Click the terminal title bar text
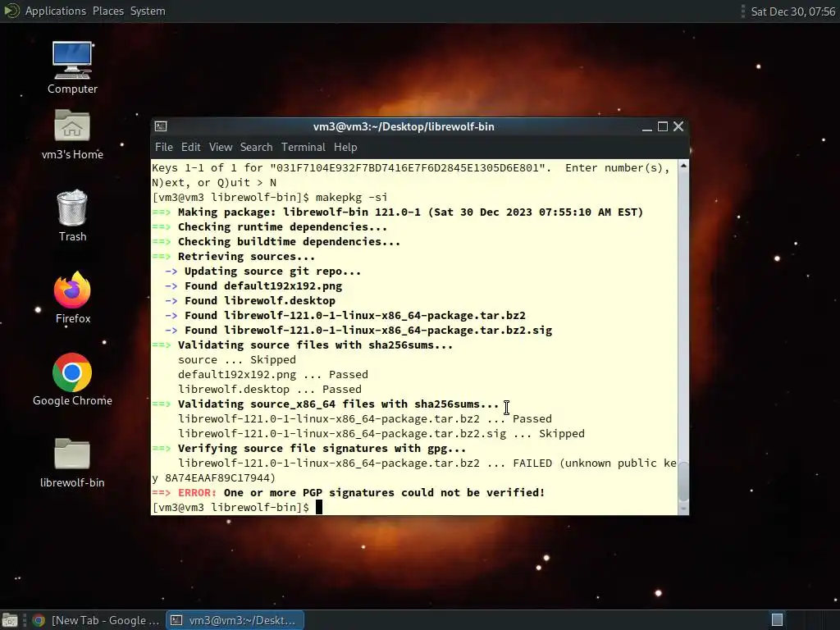This screenshot has width=840, height=630. (404, 126)
